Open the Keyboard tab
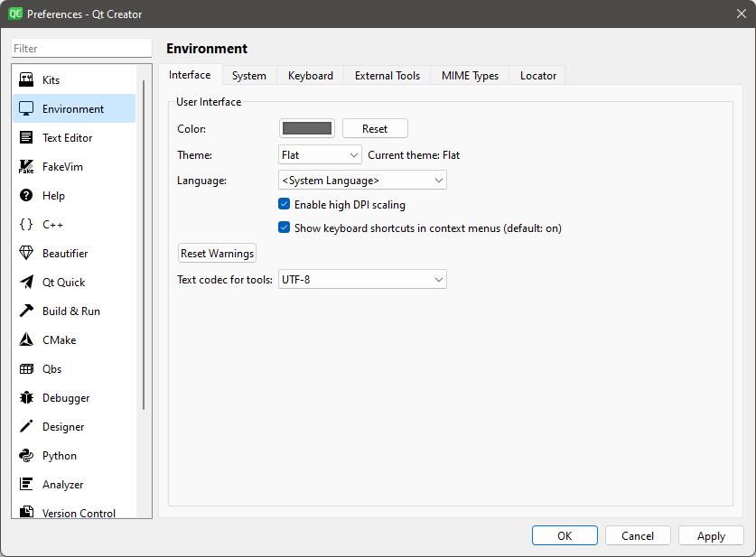The width and height of the screenshot is (756, 557). point(311,76)
